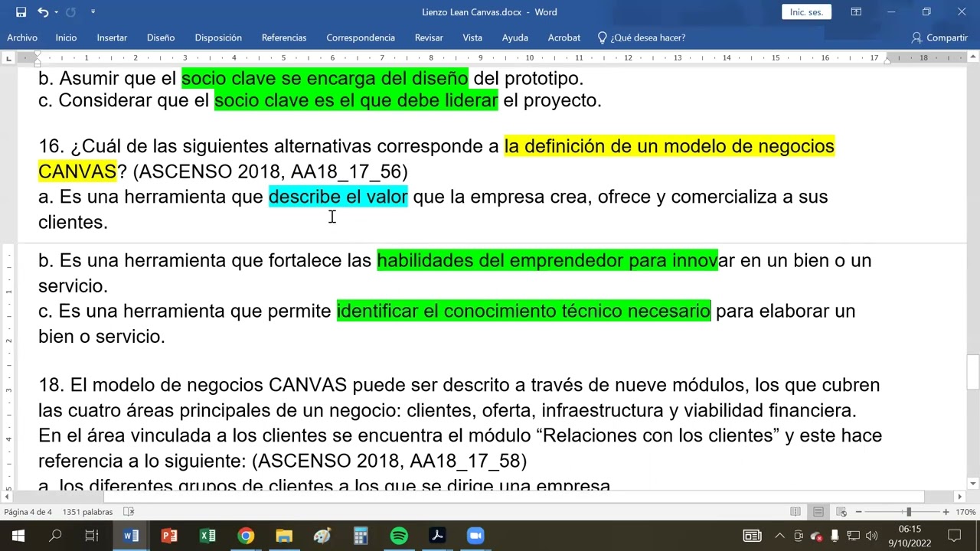Viewport: 980px width, 551px height.
Task: Open the Paint palette app on the taskbar
Action: [322, 536]
